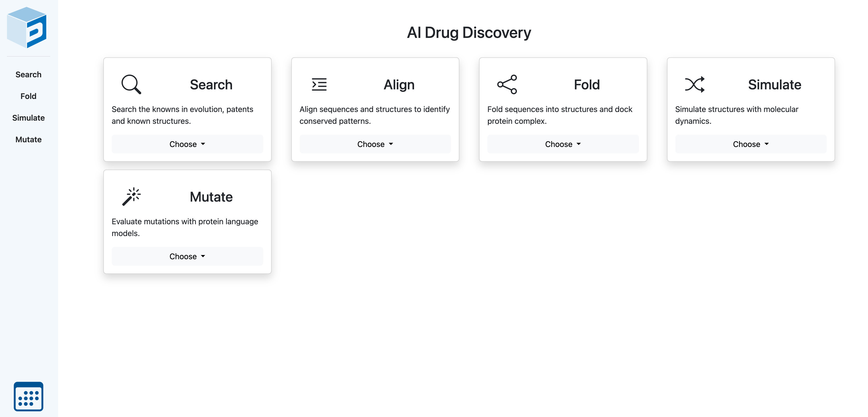This screenshot has height=417, width=868.
Task: Click the magnifying glass Search icon
Action: click(131, 84)
